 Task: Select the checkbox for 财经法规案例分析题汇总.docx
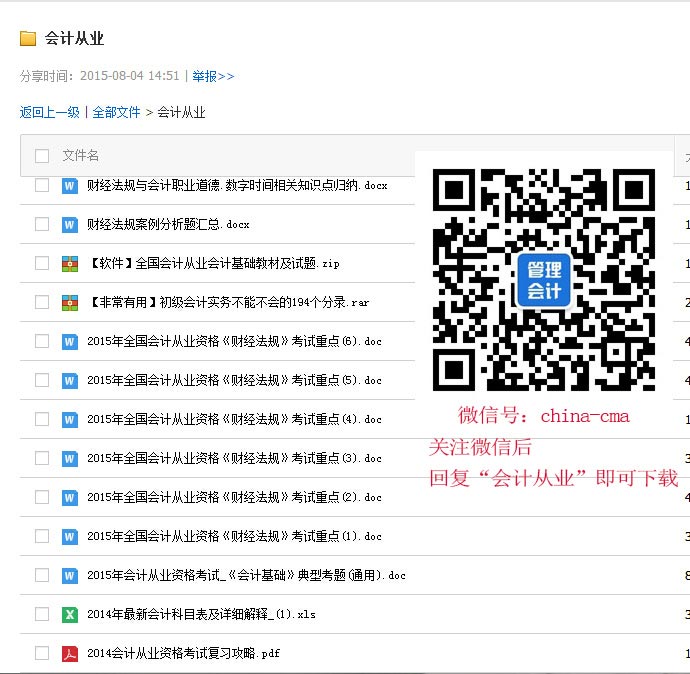click(42, 224)
